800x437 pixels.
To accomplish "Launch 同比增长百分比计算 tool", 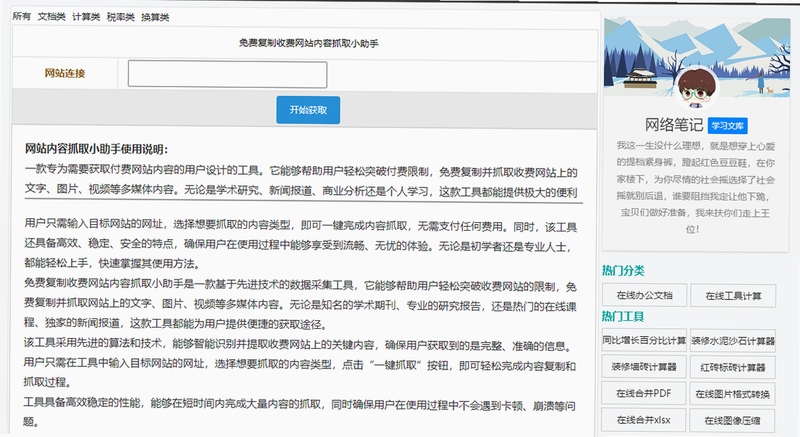I will pyautogui.click(x=644, y=341).
